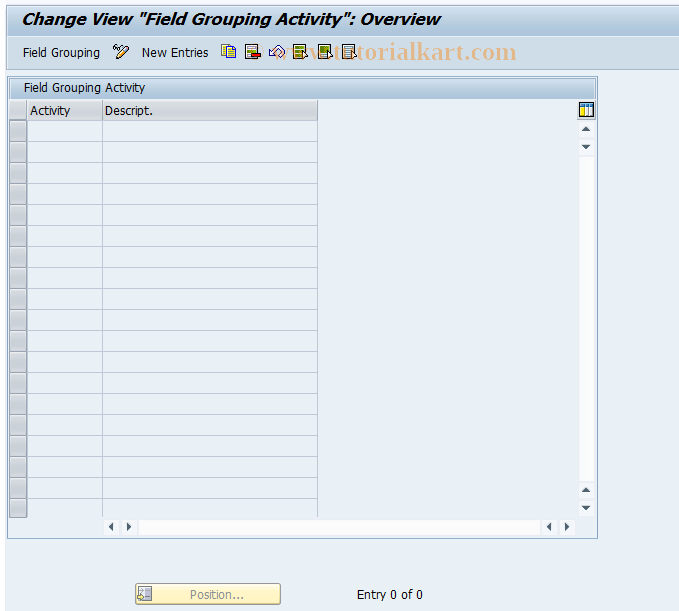Click the lower scroll-down arrow of vertical scrollbar

point(586,508)
